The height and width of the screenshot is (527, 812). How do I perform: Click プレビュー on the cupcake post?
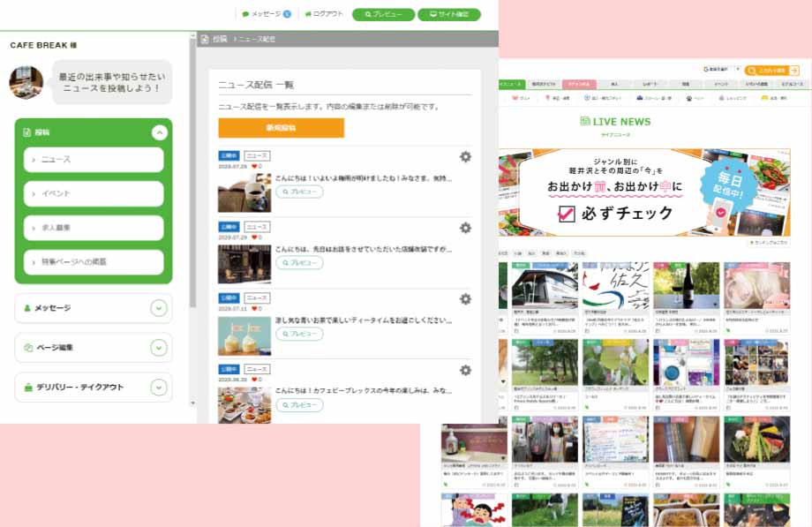point(299,334)
